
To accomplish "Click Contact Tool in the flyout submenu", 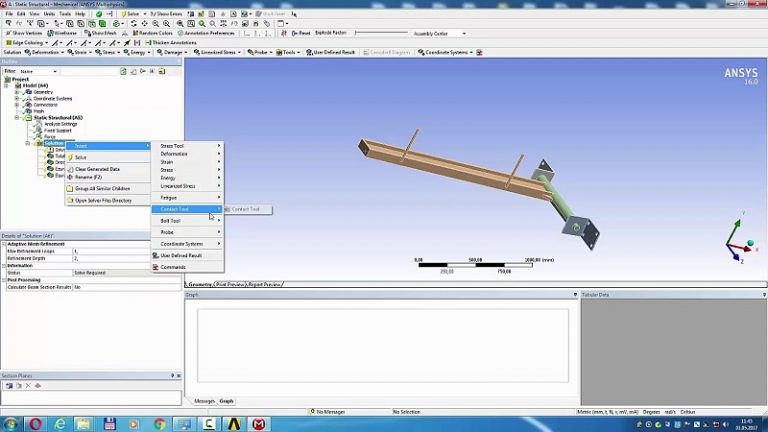I will click(x=248, y=209).
